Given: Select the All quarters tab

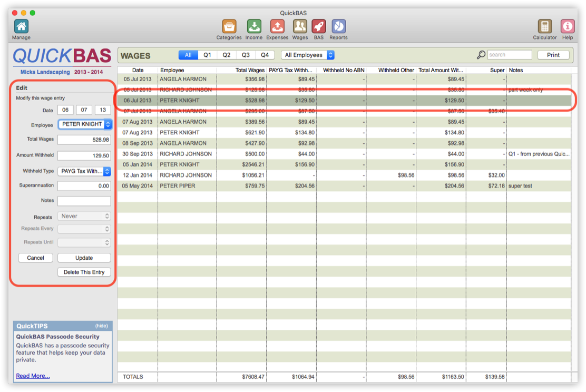Looking at the screenshot, I should point(188,55).
